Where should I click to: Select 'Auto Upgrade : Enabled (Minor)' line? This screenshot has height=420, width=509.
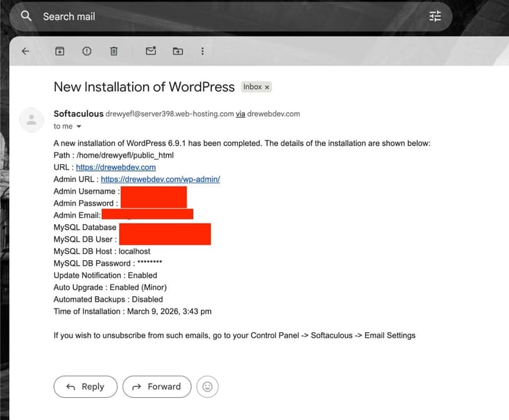tap(111, 287)
